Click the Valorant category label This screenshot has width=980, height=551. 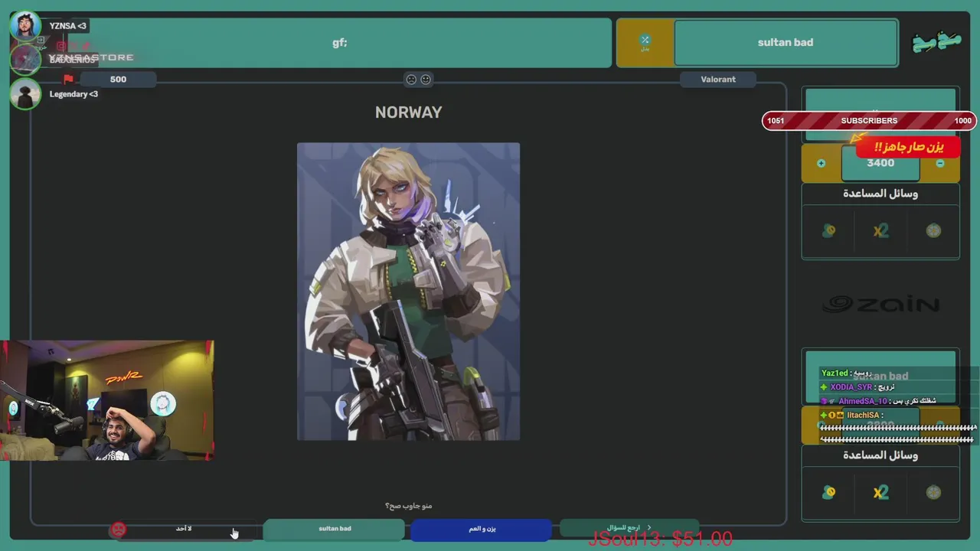click(718, 79)
